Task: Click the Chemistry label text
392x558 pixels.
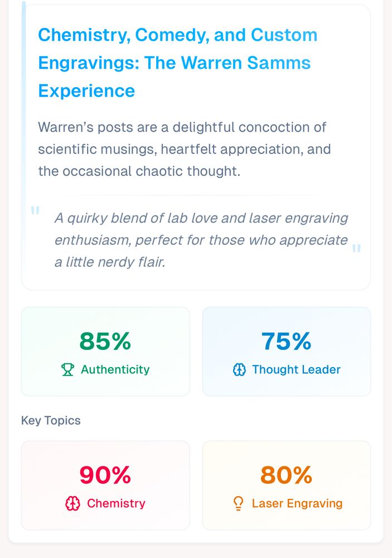Action: [x=116, y=503]
